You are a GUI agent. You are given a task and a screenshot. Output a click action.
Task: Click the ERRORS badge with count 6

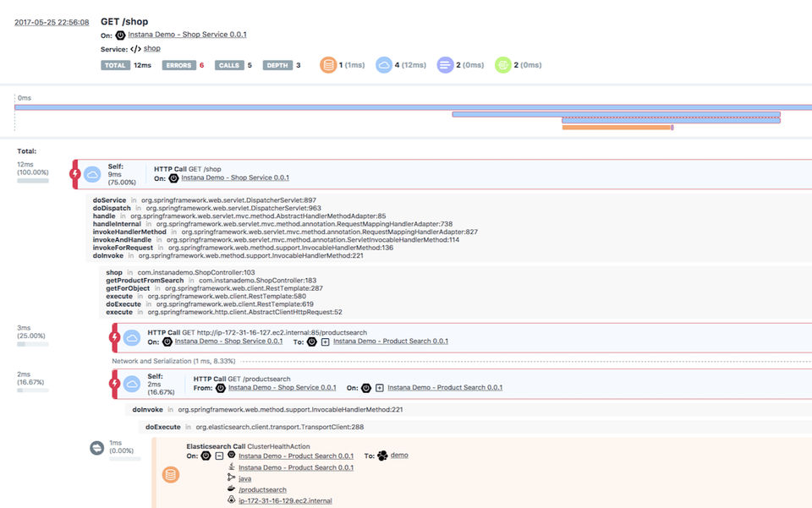[x=178, y=65]
